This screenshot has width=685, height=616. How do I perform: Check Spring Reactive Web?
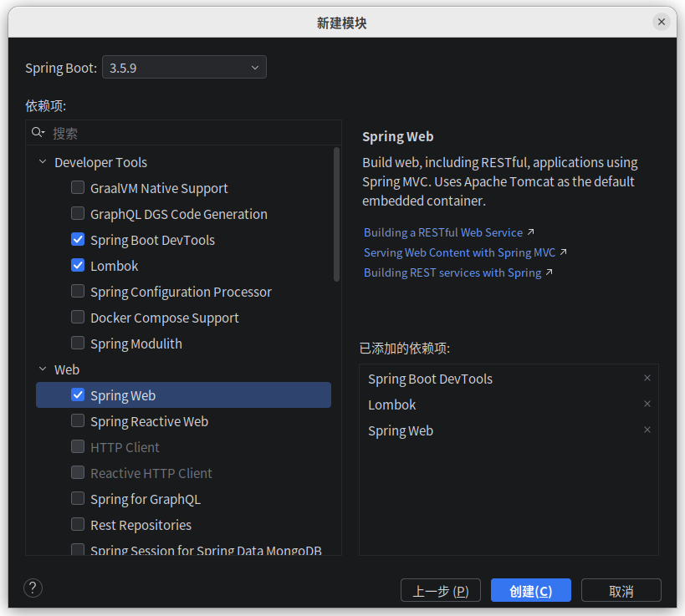(x=78, y=421)
